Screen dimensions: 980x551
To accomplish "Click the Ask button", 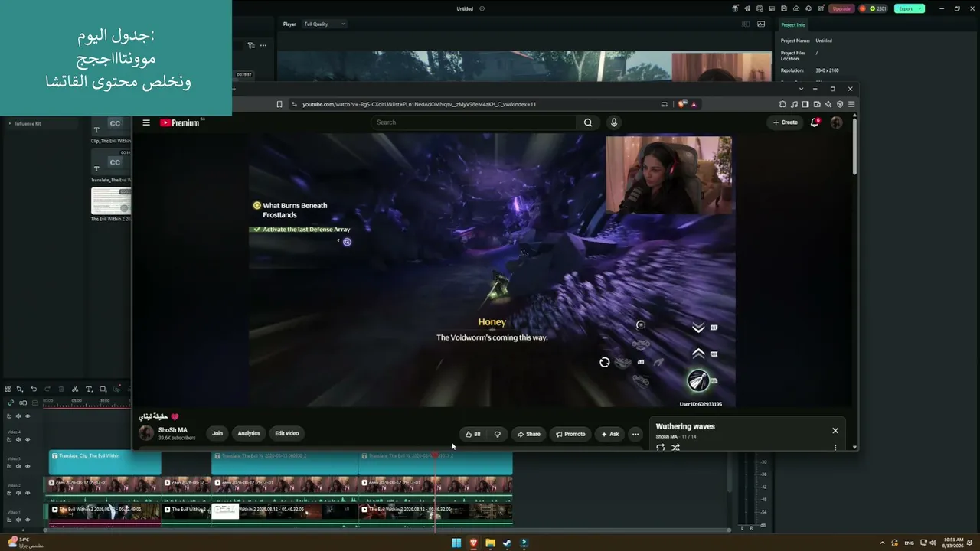I will point(609,434).
